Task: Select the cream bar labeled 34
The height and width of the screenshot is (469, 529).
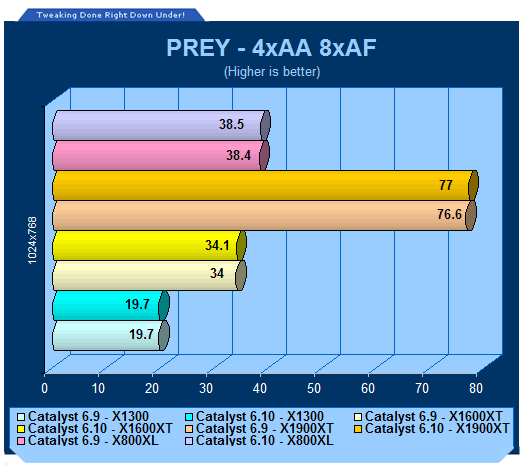Action: [x=149, y=276]
